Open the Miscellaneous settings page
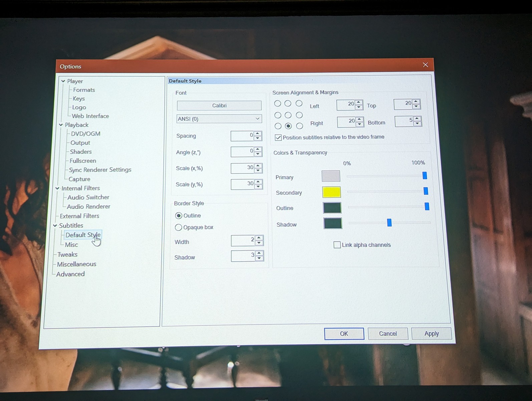The height and width of the screenshot is (401, 532). (x=77, y=264)
